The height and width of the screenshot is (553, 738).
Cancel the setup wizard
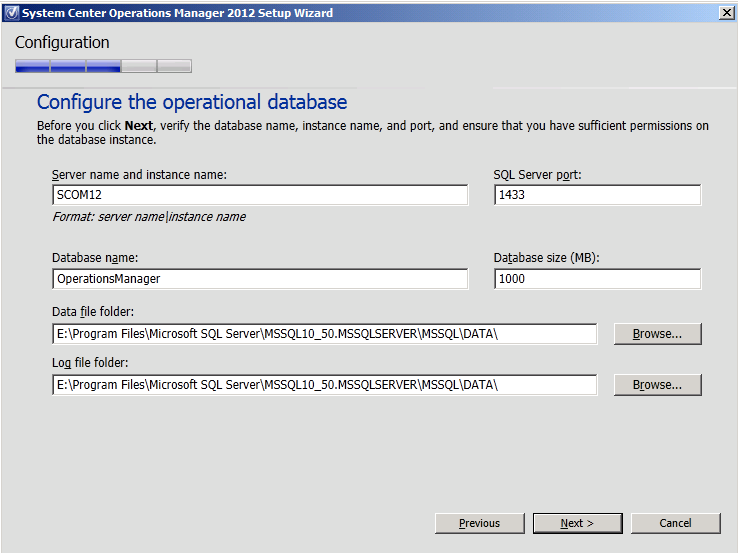(x=675, y=523)
